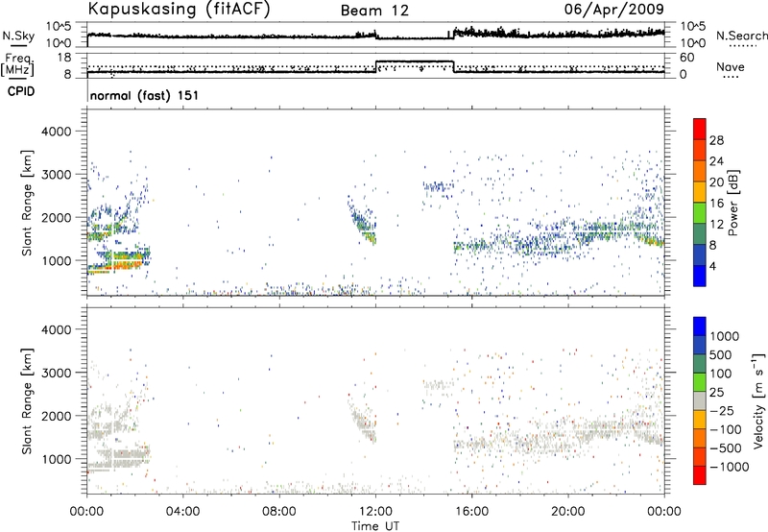Click the blue bottom of Power color bar
This screenshot has width=768, height=532.
(700, 277)
